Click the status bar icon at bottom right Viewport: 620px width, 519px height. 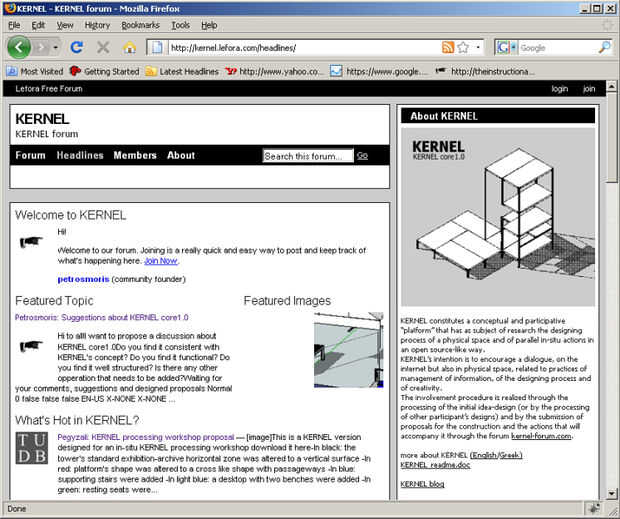[x=594, y=509]
